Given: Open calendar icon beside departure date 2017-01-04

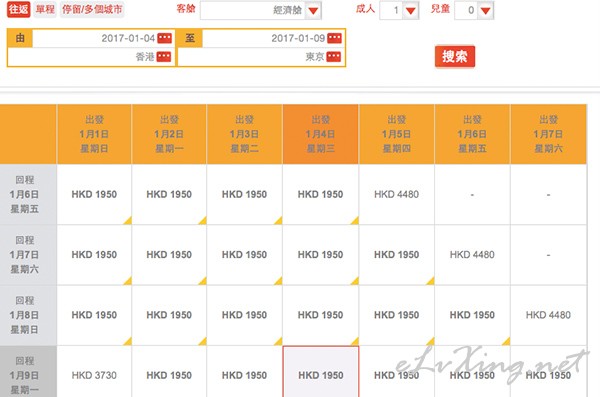Looking at the screenshot, I should 165,38.
